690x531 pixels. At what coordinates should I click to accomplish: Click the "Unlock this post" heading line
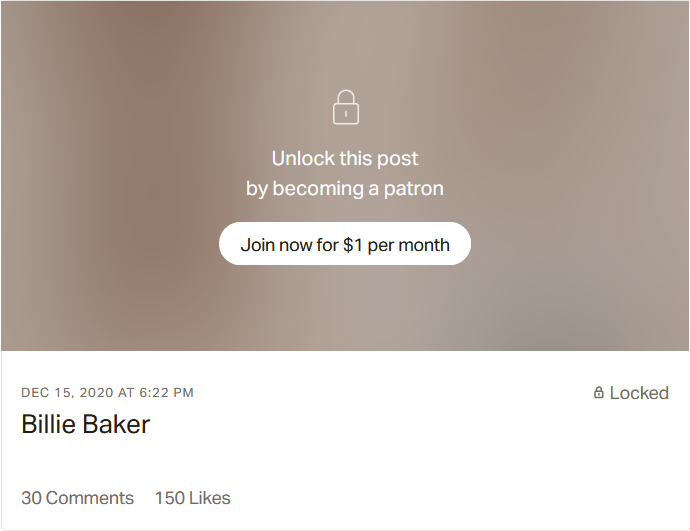[x=345, y=158]
